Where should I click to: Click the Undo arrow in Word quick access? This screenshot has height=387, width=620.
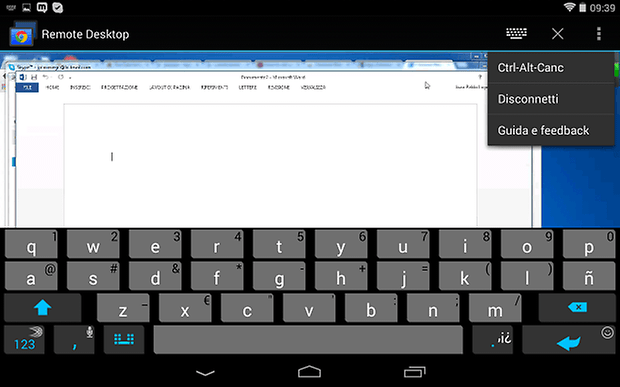45,77
